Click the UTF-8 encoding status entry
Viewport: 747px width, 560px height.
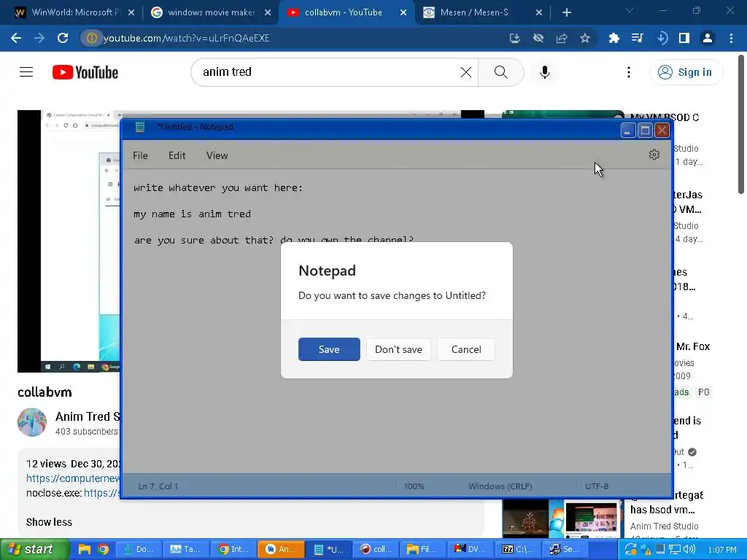597,486
